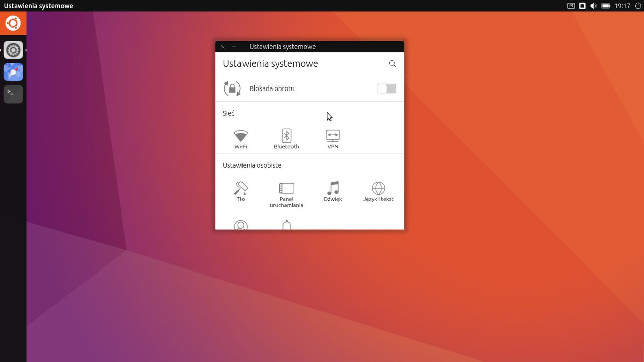The width and height of the screenshot is (644, 362).
Task: Open the power session menu icon
Action: point(638,6)
